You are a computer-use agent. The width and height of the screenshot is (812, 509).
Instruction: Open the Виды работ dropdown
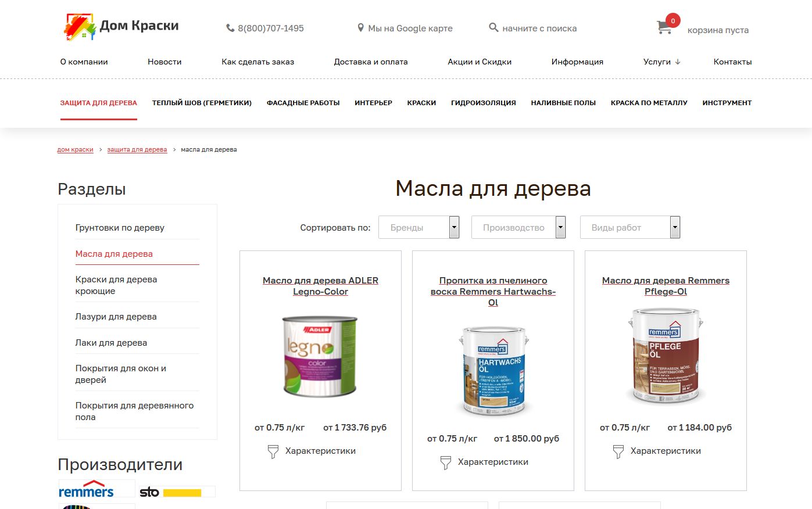[630, 227]
